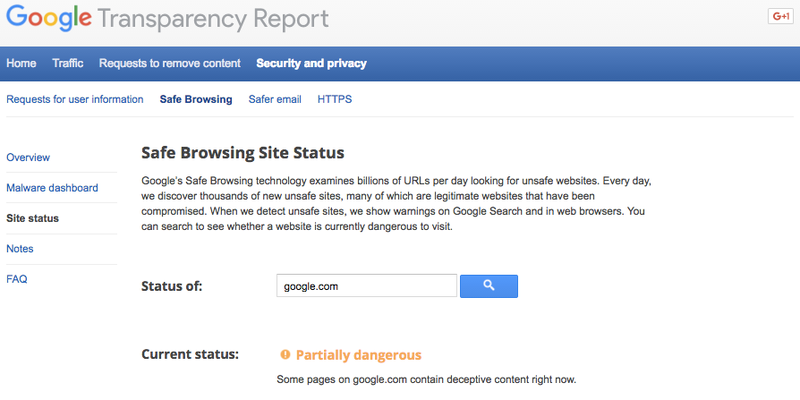Click the blue magnifier search button
This screenshot has width=800, height=400.
pos(489,286)
